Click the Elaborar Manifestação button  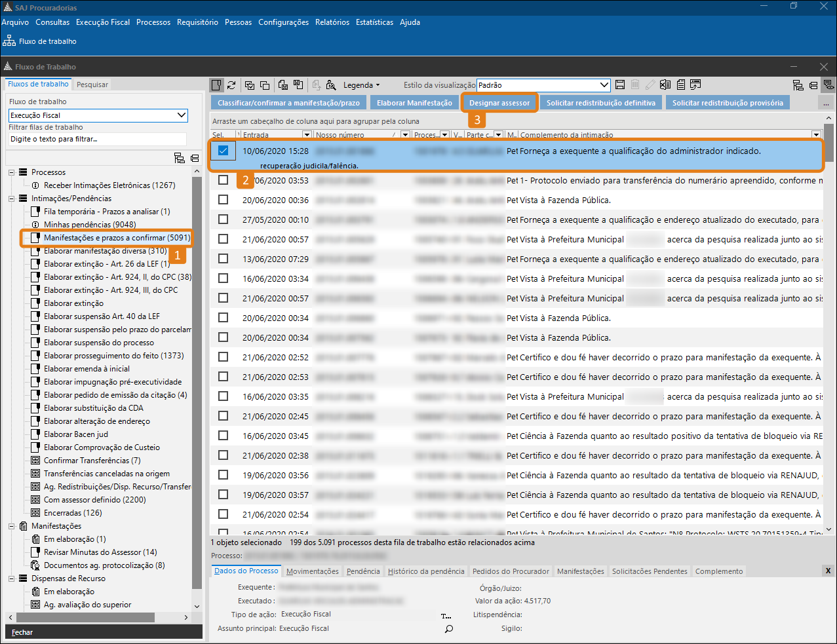coord(414,103)
